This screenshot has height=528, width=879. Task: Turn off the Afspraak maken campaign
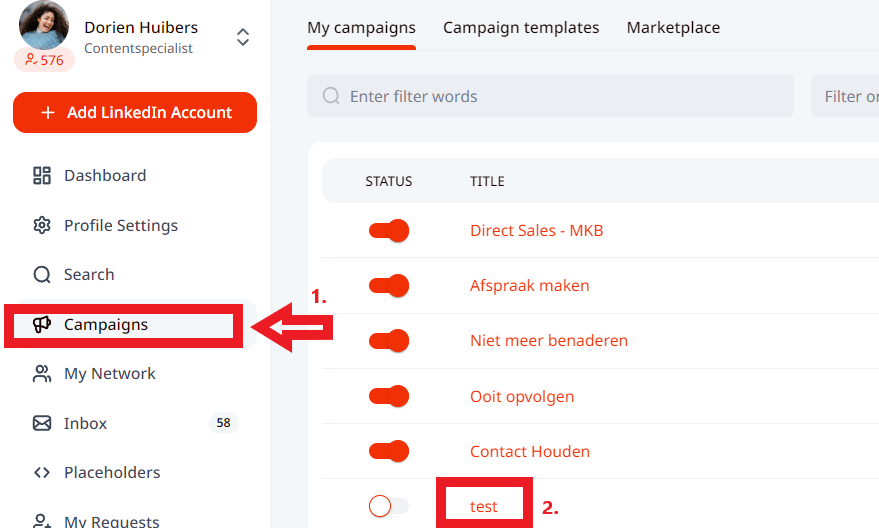click(389, 286)
